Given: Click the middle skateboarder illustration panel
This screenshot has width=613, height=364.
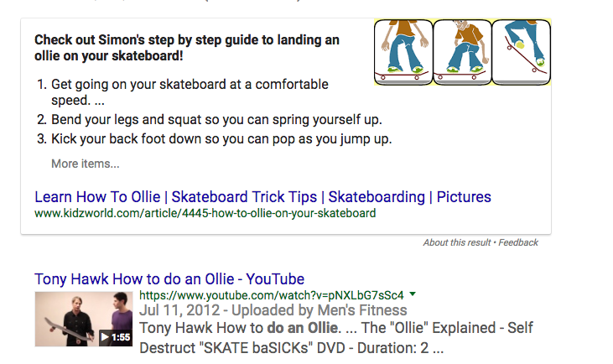Looking at the screenshot, I should (x=461, y=52).
